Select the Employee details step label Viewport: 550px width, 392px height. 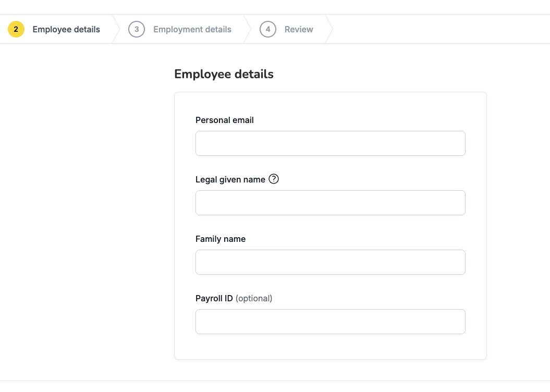pos(66,30)
